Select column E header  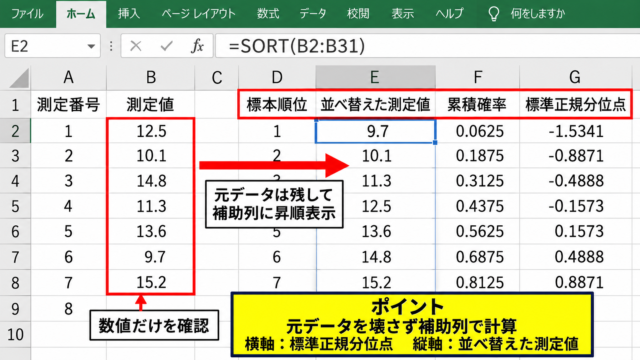(375, 77)
